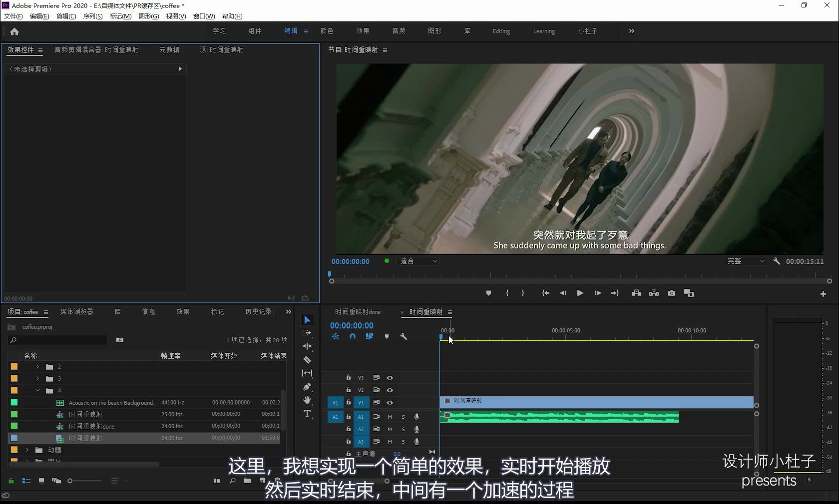
Task: Toggle comparison view in the program monitor
Action: (689, 293)
